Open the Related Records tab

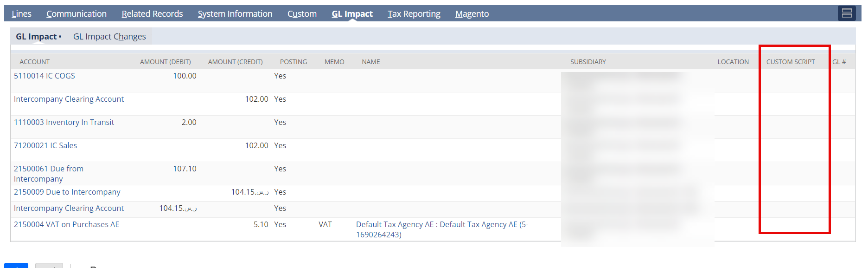click(152, 14)
